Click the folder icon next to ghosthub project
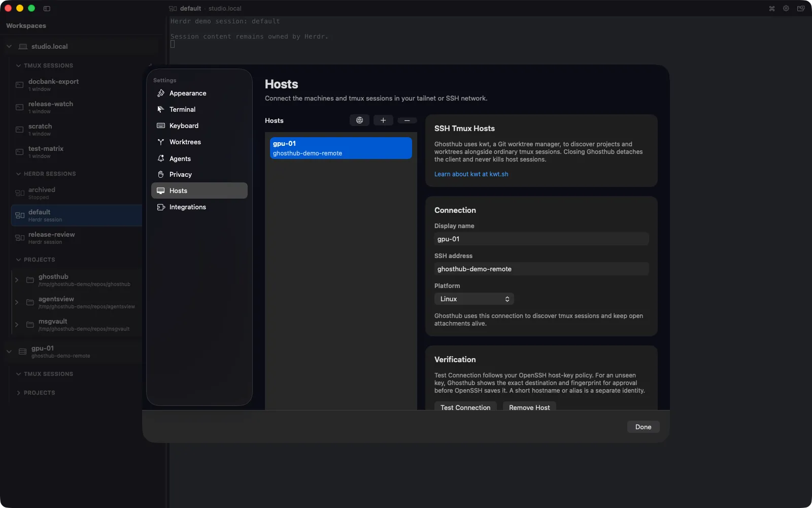 (30, 280)
